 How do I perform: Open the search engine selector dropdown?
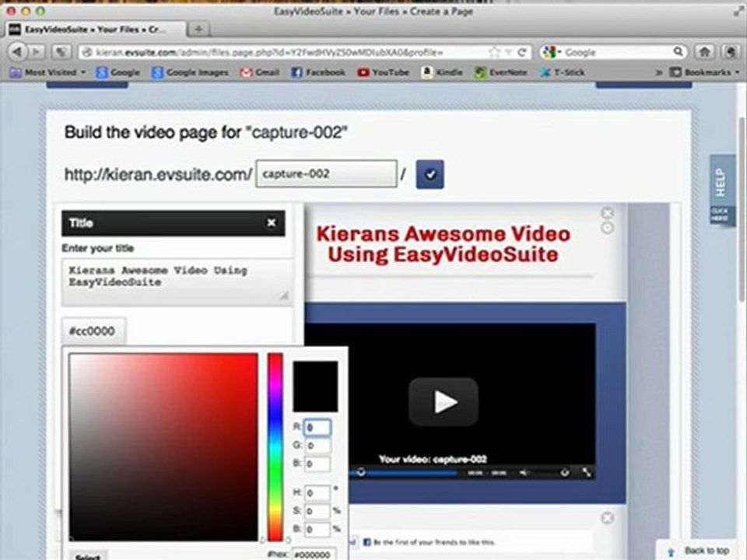[552, 52]
